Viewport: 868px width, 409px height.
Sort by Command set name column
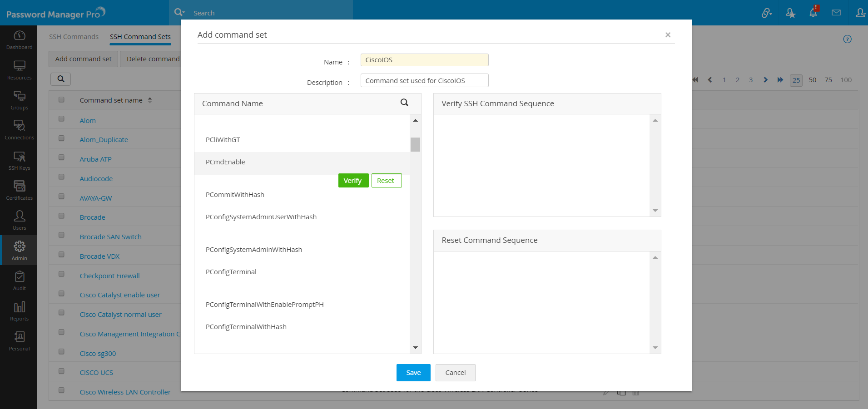[116, 100]
